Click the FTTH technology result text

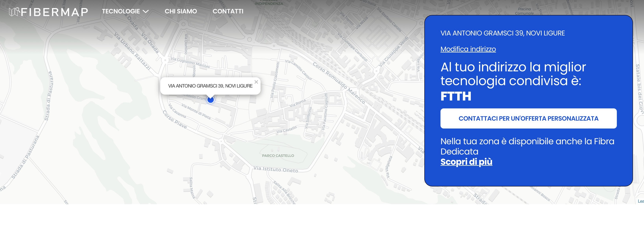coord(455,96)
